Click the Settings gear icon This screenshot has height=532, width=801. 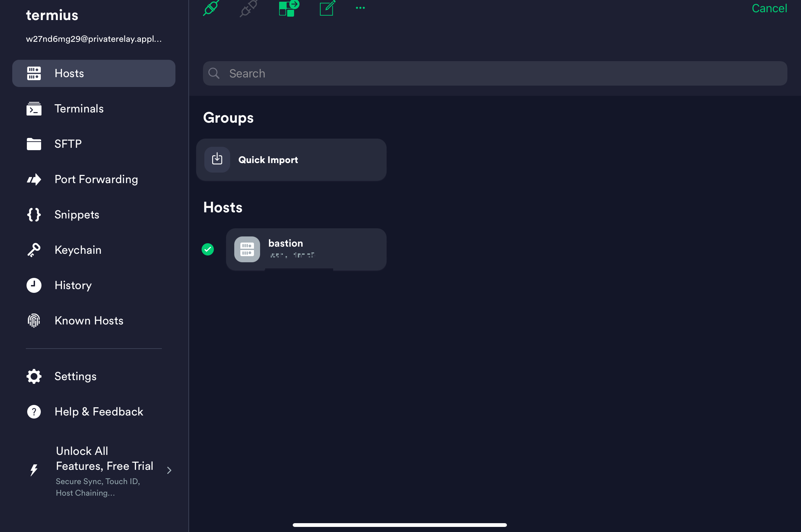34,376
